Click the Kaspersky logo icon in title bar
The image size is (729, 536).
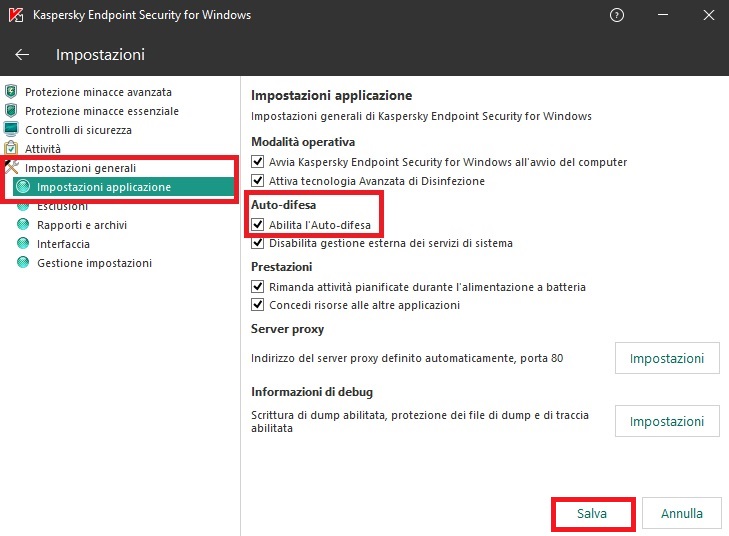16,15
